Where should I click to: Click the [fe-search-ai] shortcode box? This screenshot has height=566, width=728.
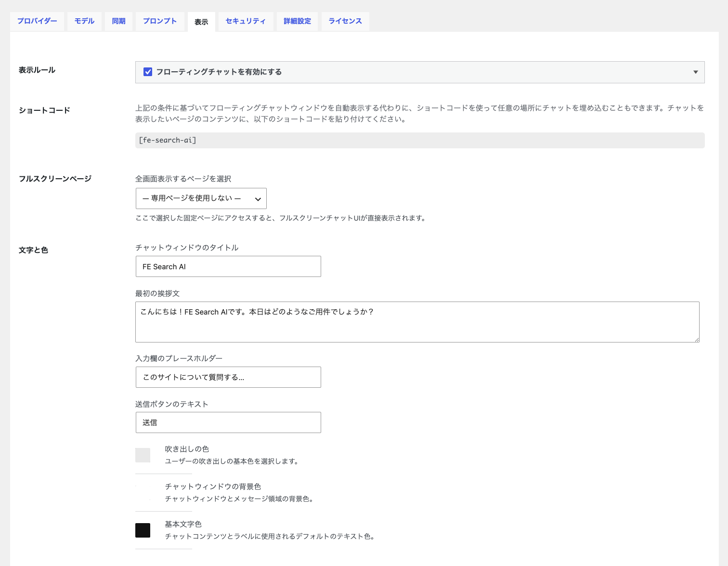click(420, 140)
